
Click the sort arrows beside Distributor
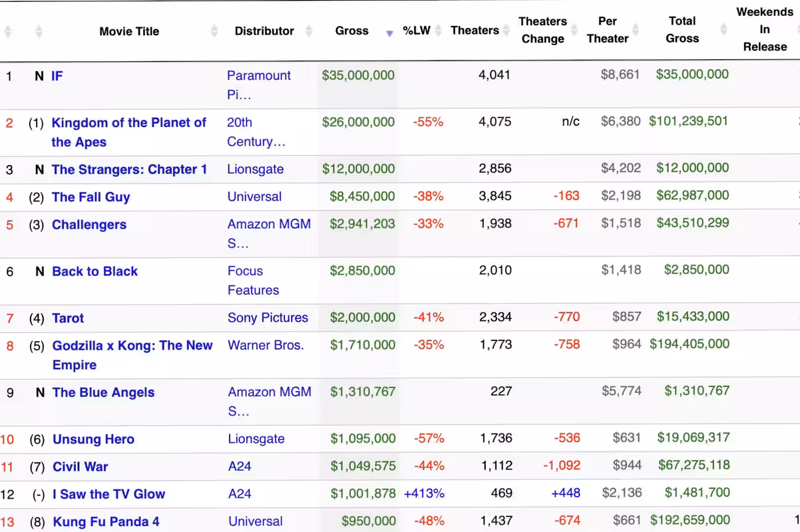tap(309, 31)
